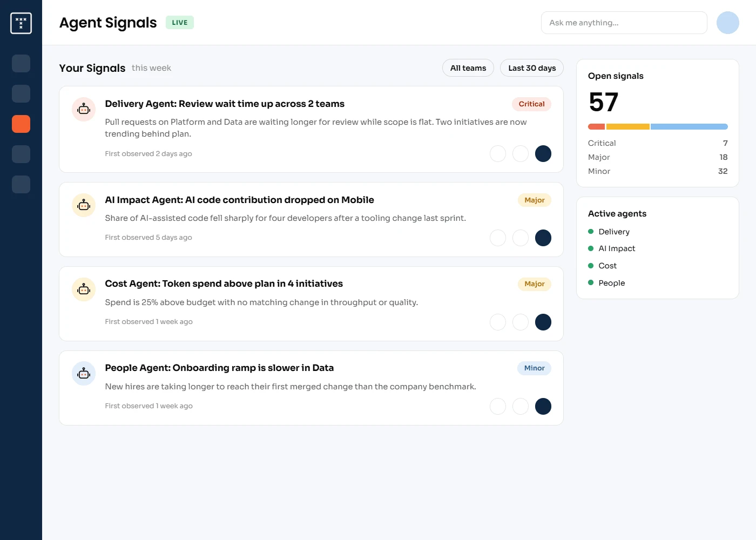Select the Minor count row under Open signals

(x=658, y=171)
